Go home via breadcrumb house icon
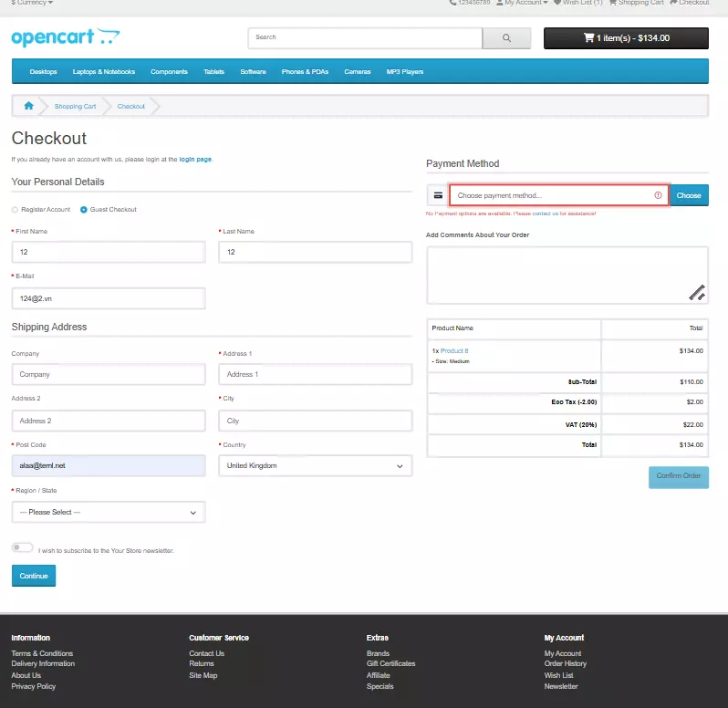Screen dimensions: 728x708 (x=29, y=106)
